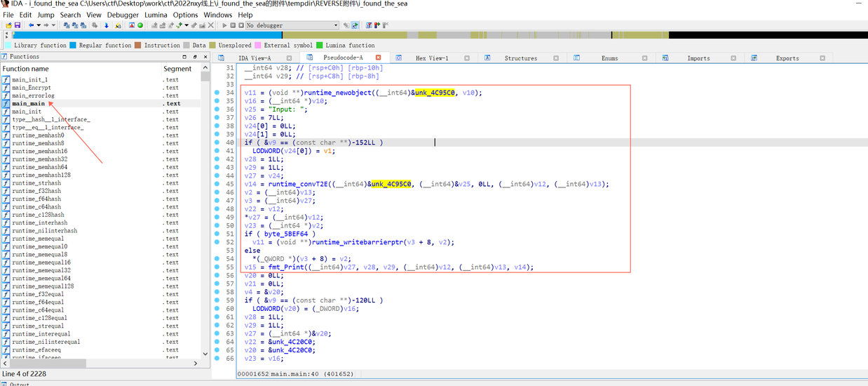Toggle breakpoint dot at line 40
This screenshot has height=386, width=868.
[217, 142]
